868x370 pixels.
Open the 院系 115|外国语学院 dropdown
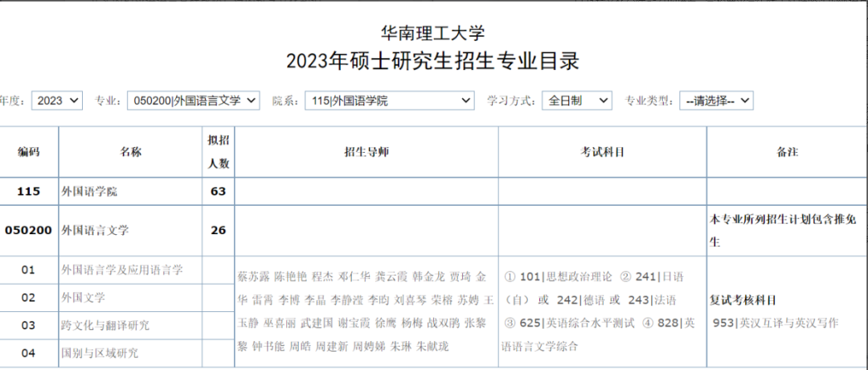click(x=390, y=101)
